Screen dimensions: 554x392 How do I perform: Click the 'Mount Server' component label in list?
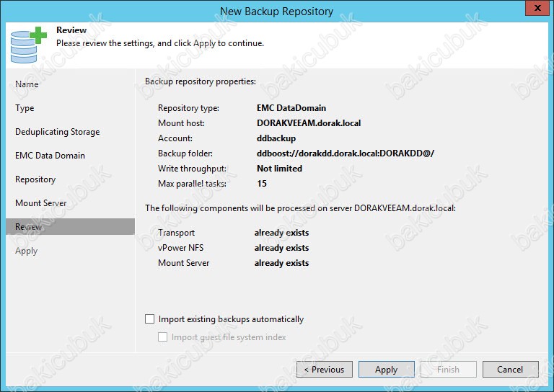pos(184,263)
